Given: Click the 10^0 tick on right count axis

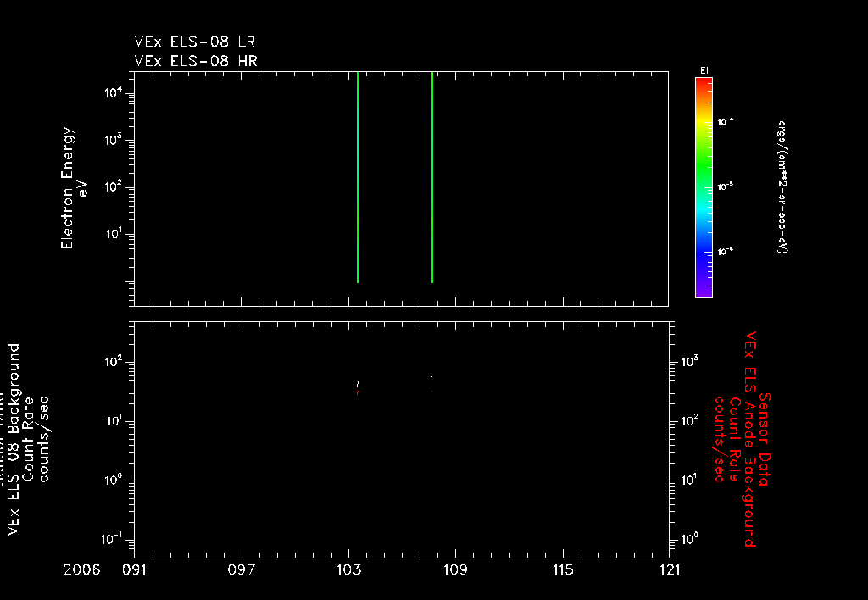Looking at the screenshot, I should click(x=690, y=539).
